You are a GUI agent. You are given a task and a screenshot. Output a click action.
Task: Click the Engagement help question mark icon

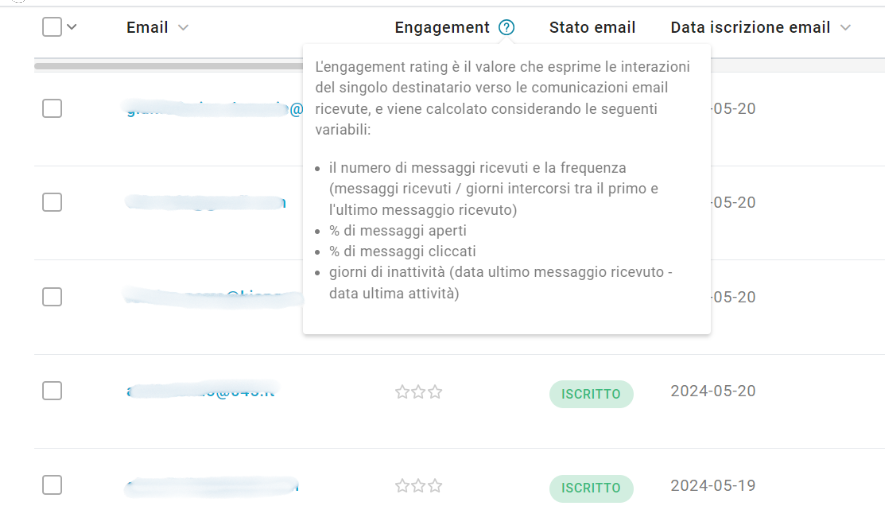point(506,27)
